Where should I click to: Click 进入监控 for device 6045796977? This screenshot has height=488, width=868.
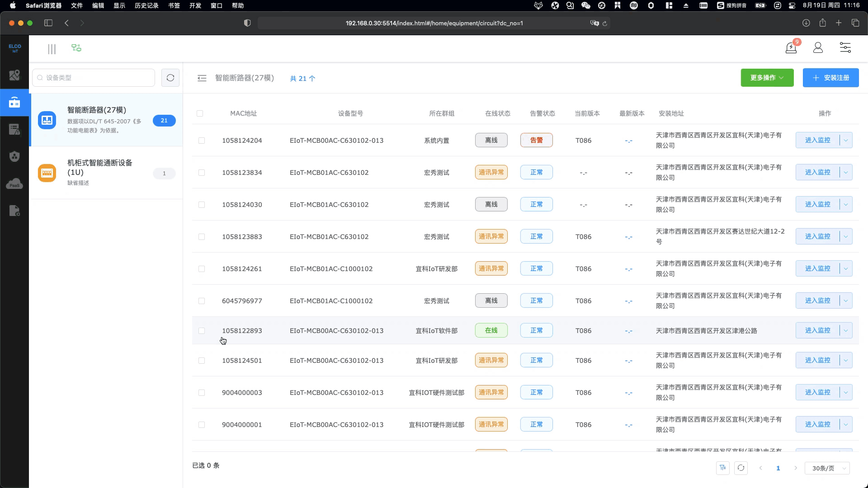tap(817, 300)
